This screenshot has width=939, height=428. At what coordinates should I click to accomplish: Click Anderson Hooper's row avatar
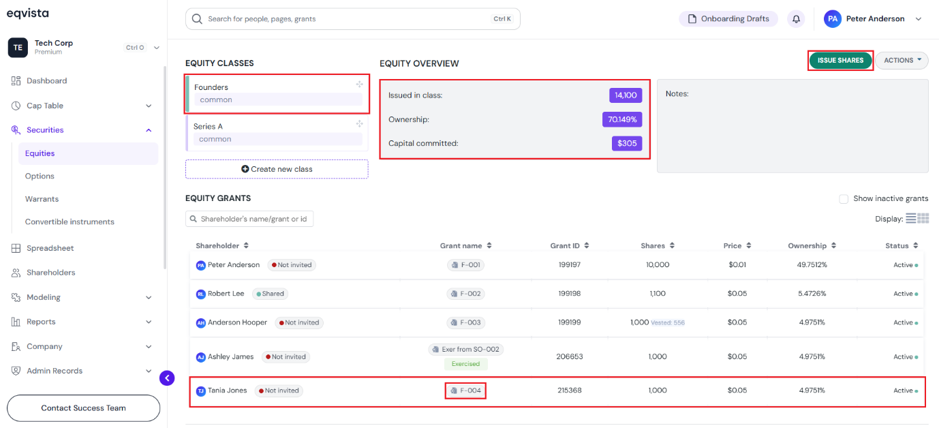[x=201, y=323]
